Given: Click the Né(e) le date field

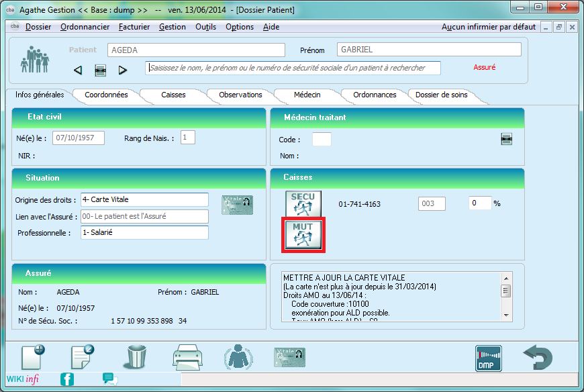Looking at the screenshot, I should click(x=79, y=138).
